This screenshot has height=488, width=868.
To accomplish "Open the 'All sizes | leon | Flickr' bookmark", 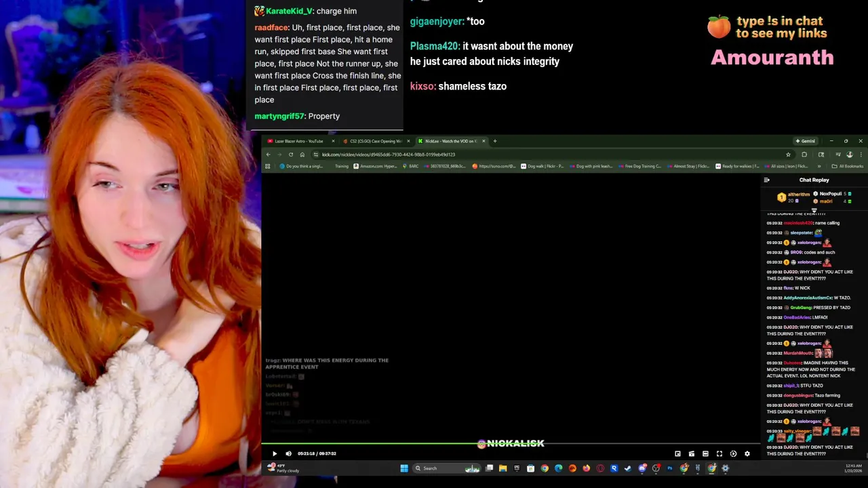I will pos(785,166).
